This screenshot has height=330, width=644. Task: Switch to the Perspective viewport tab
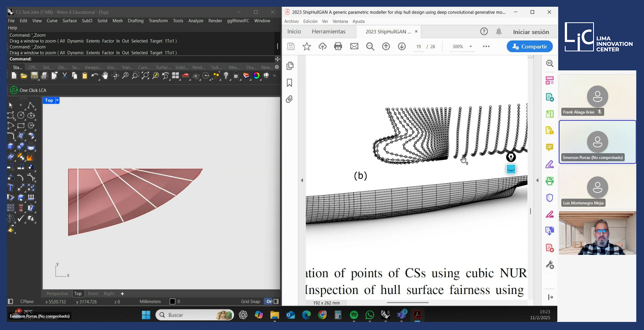tap(57, 294)
